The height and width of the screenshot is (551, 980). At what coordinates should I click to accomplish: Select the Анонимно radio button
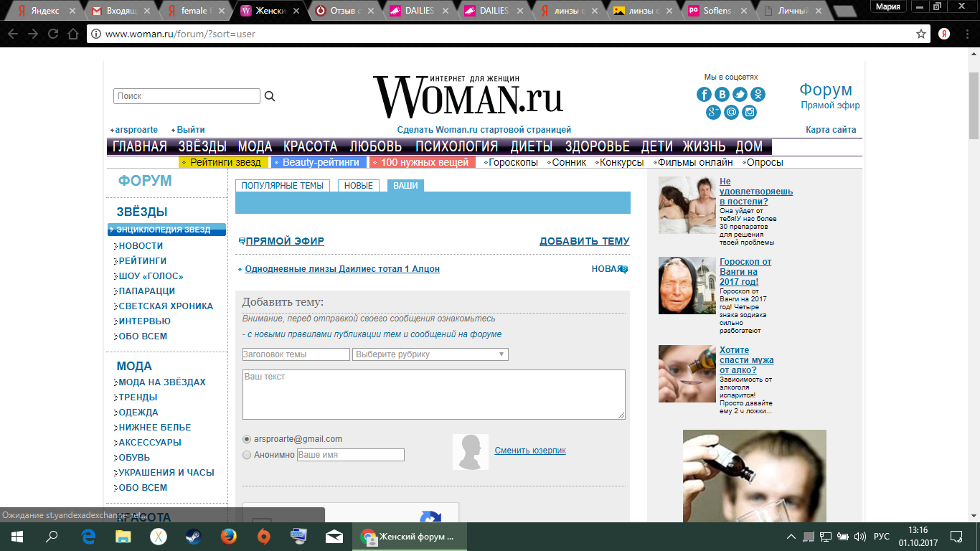247,455
